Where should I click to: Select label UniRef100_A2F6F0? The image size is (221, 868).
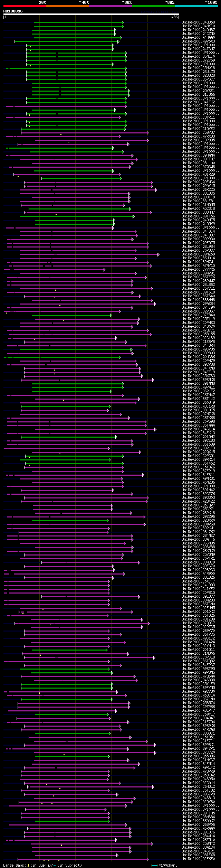pos(198,859)
